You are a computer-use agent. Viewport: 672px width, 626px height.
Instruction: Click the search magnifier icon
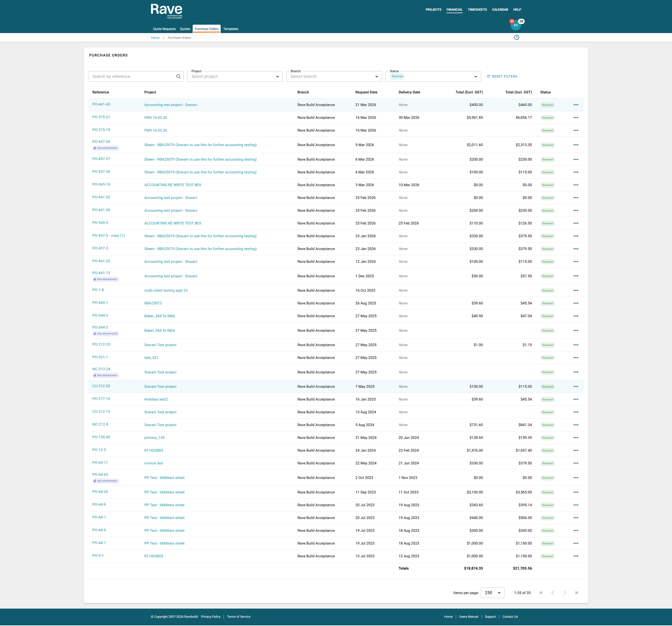coord(178,76)
